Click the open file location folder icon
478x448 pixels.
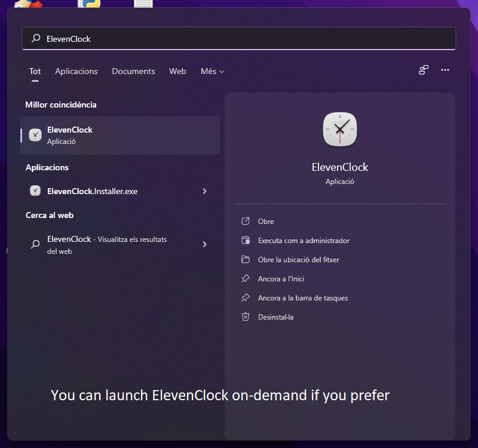click(x=245, y=259)
